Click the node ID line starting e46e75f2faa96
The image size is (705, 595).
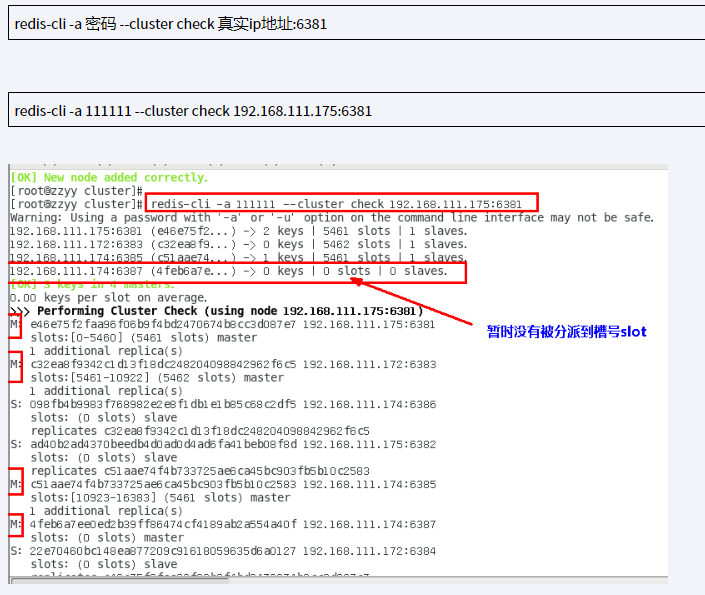[x=223, y=324]
